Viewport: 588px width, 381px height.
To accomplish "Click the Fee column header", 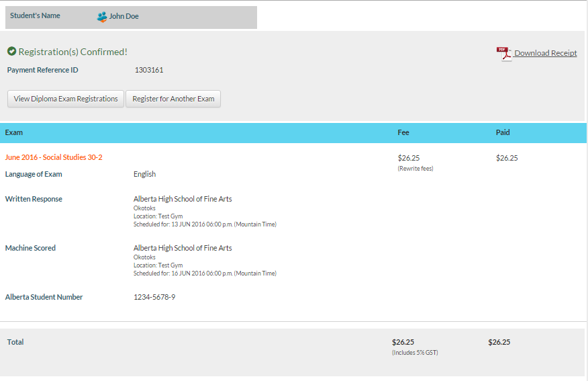I will (403, 132).
